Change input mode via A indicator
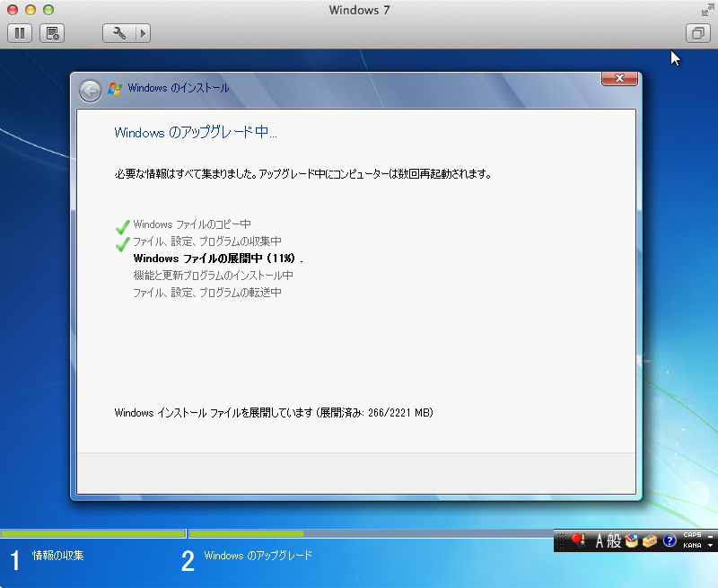 (599, 541)
